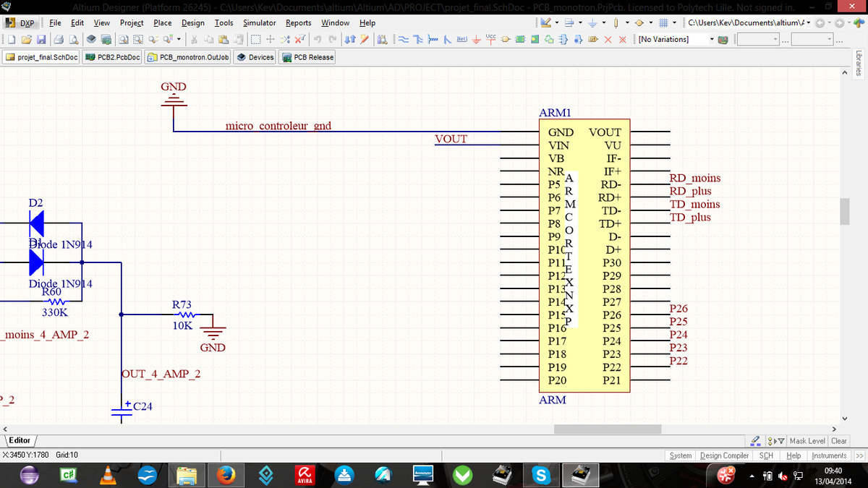Select the Place Wire tool
The image size is (868, 488).
tap(404, 39)
